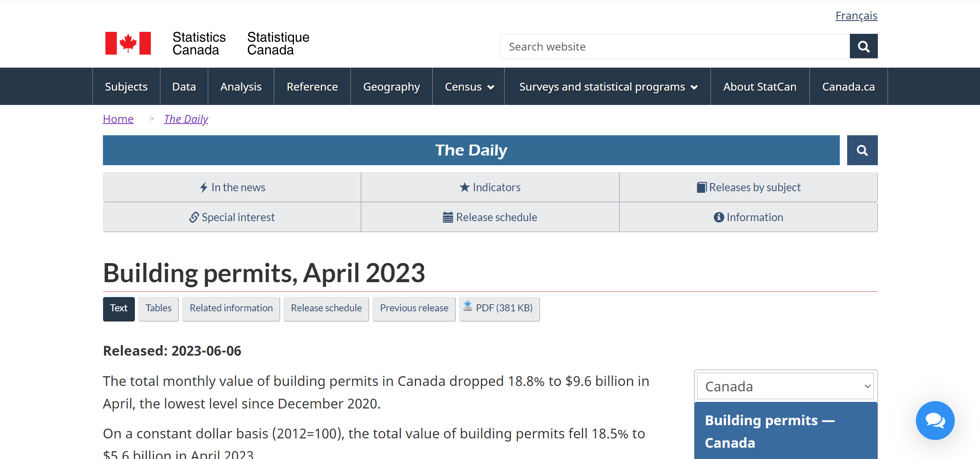The height and width of the screenshot is (459, 980).
Task: Switch to the Tables tab
Action: [158, 308]
